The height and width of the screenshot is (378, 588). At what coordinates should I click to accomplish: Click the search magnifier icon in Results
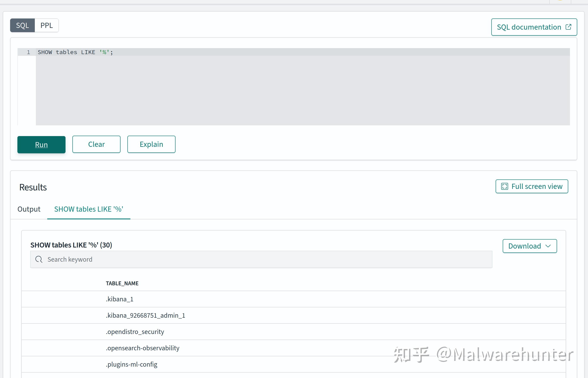(x=39, y=259)
